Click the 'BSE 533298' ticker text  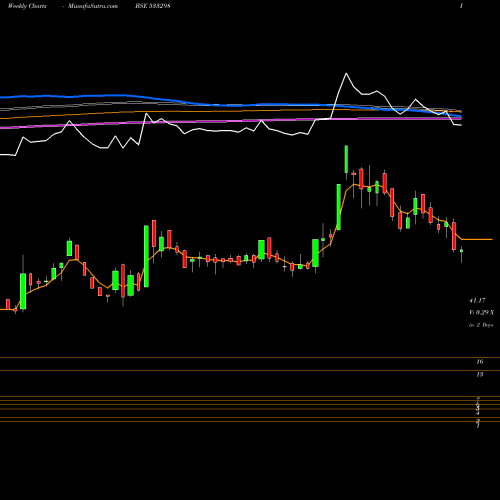tap(153, 6)
